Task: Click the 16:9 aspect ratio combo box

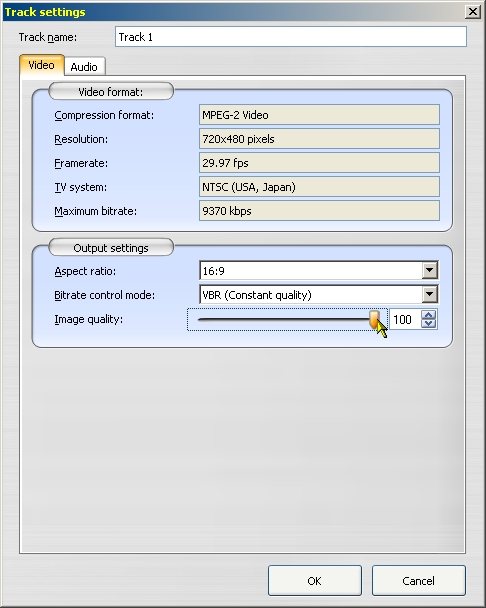Action: pyautogui.click(x=319, y=271)
